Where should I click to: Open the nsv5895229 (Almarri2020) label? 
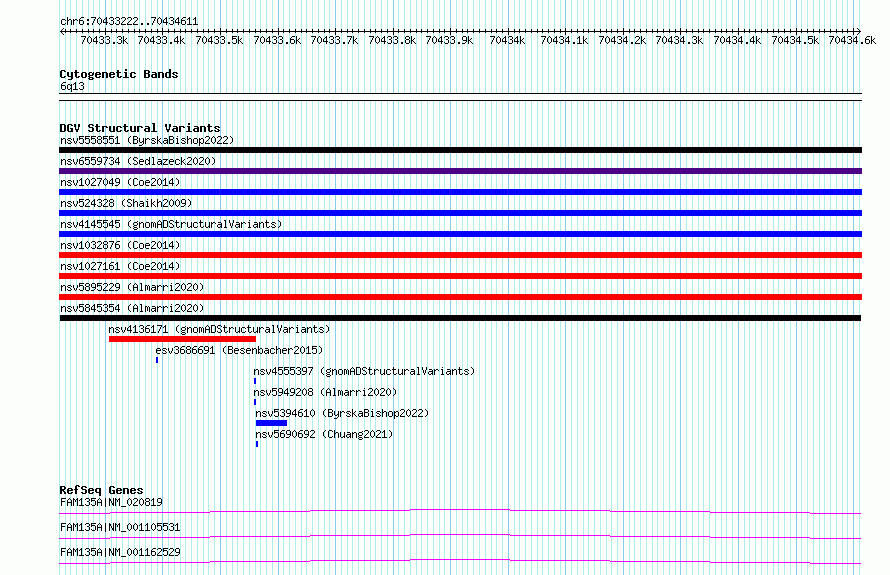point(132,287)
